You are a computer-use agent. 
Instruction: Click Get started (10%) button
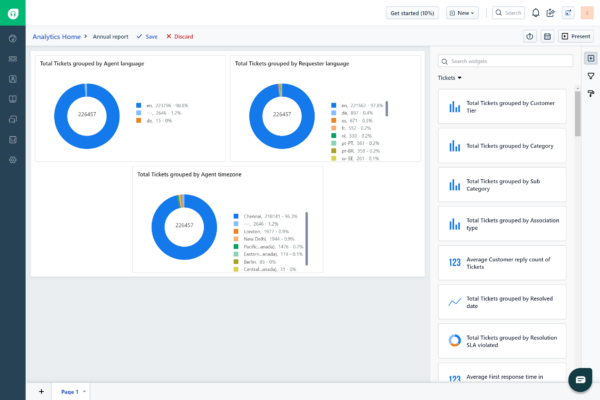[412, 13]
